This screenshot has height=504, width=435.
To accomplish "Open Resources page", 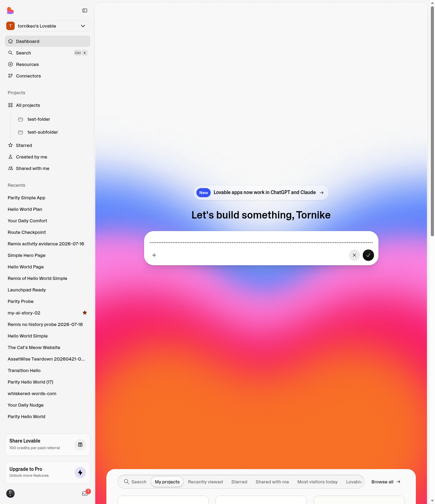I will tap(47, 64).
